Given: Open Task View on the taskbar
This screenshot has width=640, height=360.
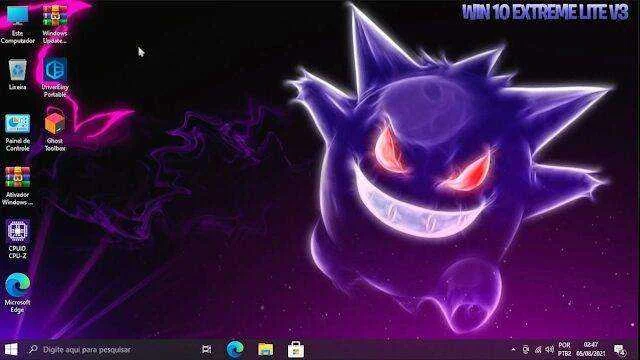Looking at the screenshot, I should pyautogui.click(x=207, y=350).
